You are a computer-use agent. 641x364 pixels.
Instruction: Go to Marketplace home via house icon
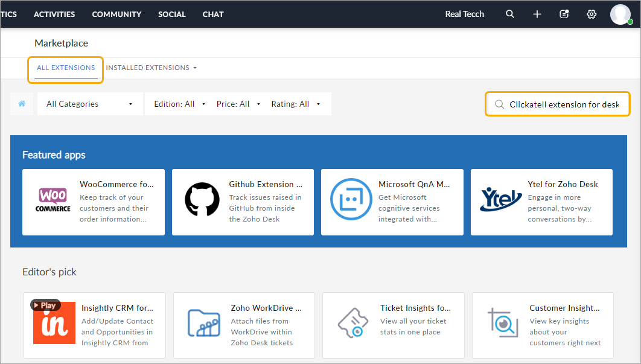tap(22, 104)
